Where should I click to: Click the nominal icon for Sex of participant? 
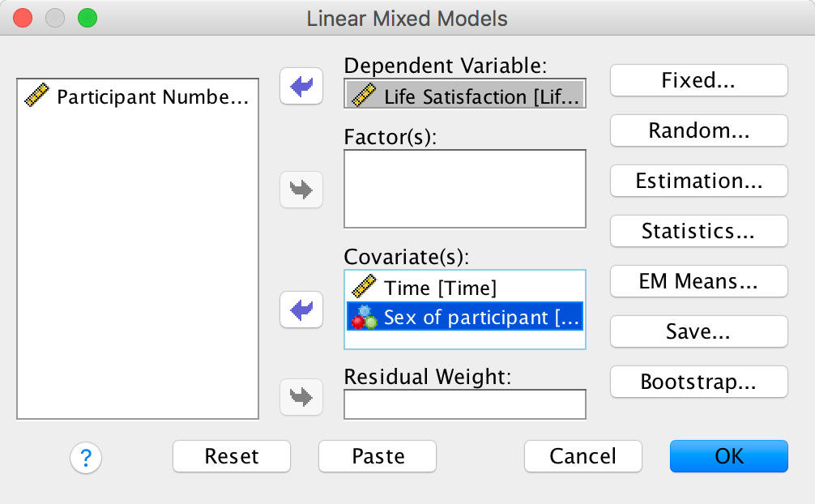(363, 317)
